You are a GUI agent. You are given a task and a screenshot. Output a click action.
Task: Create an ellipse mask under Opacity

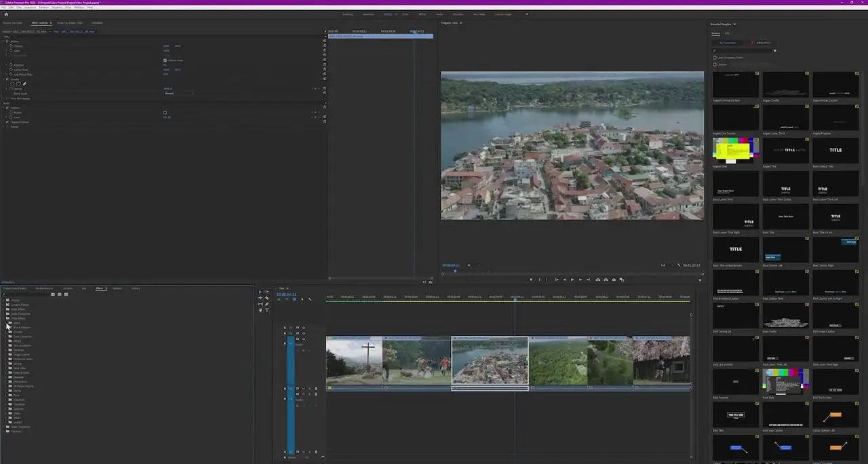click(12, 84)
